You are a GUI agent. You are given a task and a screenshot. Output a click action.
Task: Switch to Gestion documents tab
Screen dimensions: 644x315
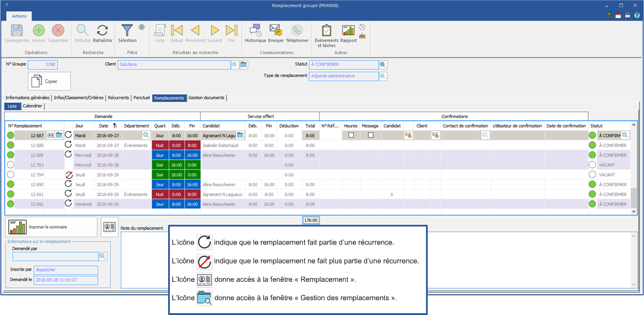207,98
